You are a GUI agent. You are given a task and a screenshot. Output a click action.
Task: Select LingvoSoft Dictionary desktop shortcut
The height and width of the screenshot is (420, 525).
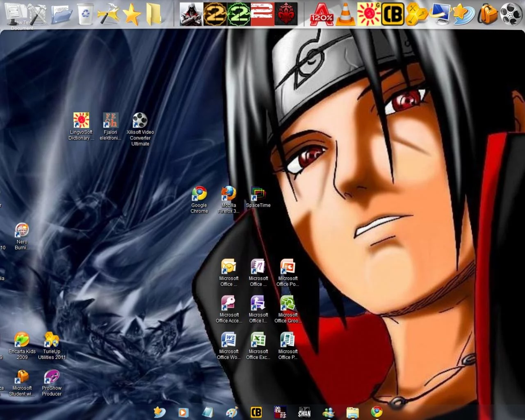coord(81,126)
